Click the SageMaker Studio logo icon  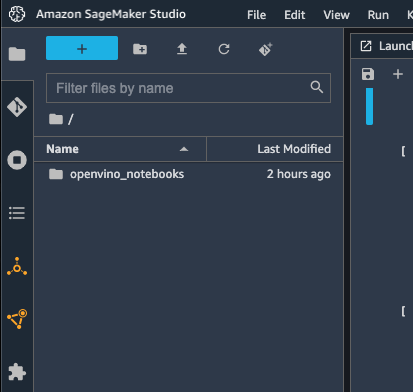pos(17,14)
